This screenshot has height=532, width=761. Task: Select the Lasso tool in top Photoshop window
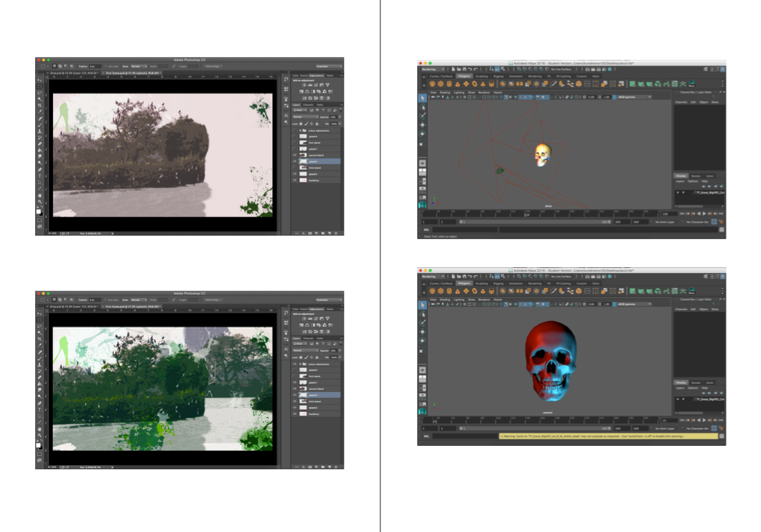(39, 93)
